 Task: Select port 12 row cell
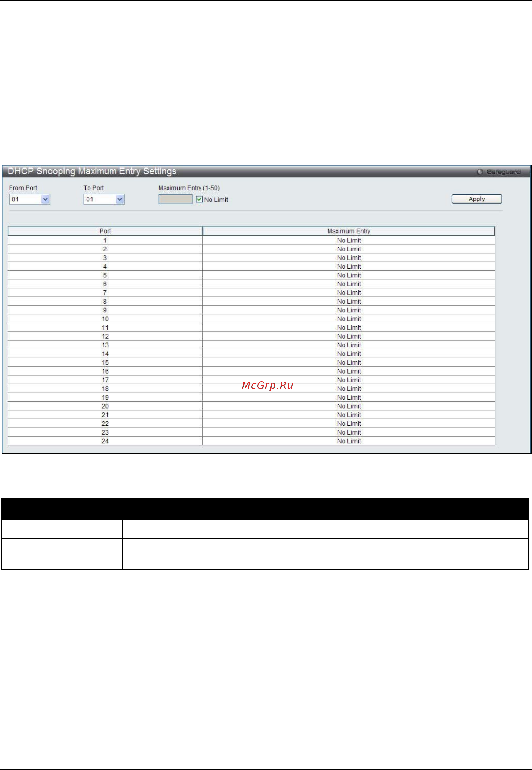(x=105, y=336)
